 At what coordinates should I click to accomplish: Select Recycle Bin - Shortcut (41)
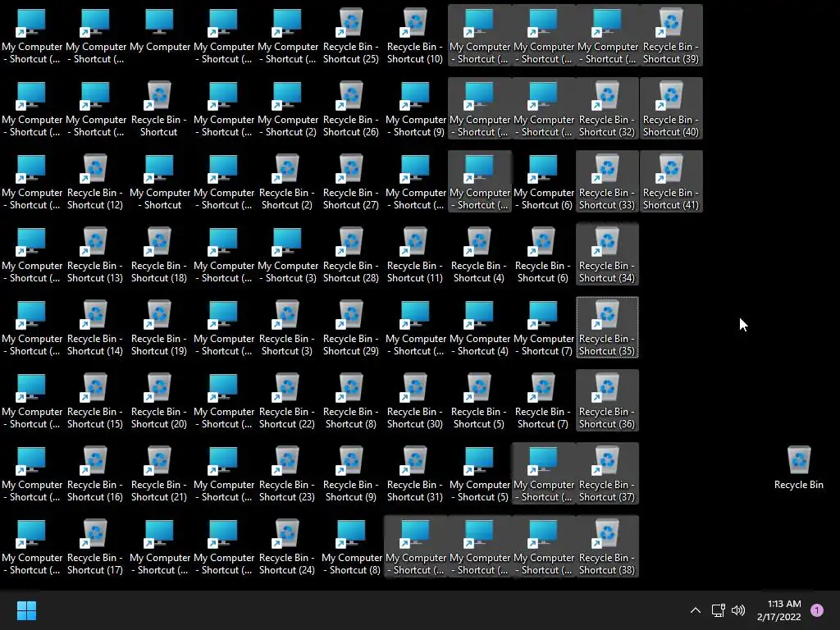[x=671, y=181]
